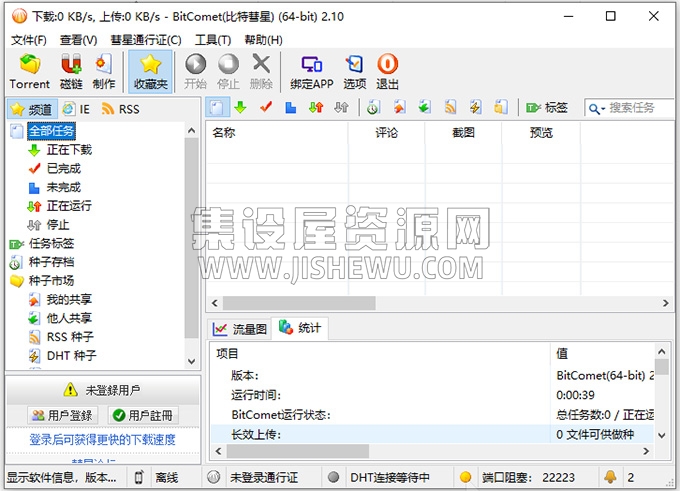Switch to the 频道 channel tab
680x491 pixels.
[x=32, y=109]
